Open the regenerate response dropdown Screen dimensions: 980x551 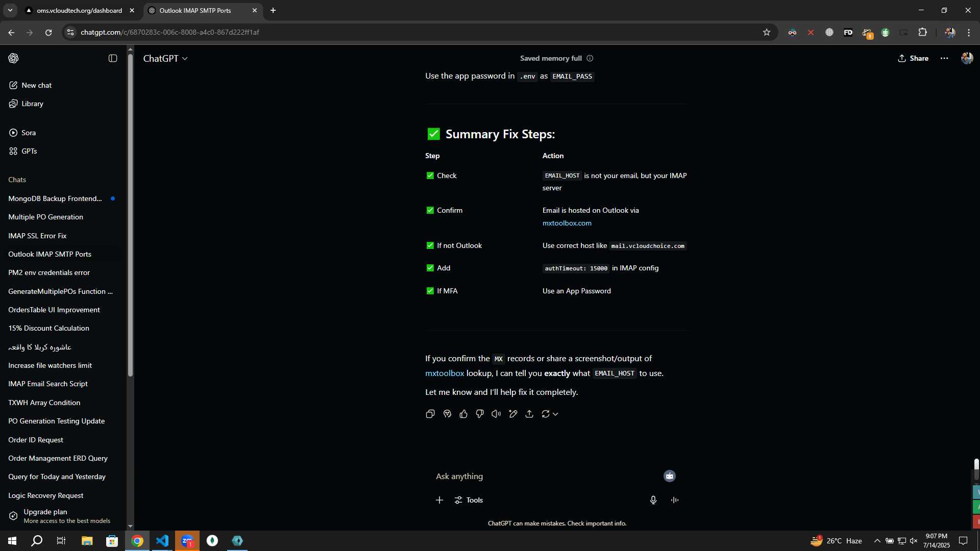pos(550,414)
